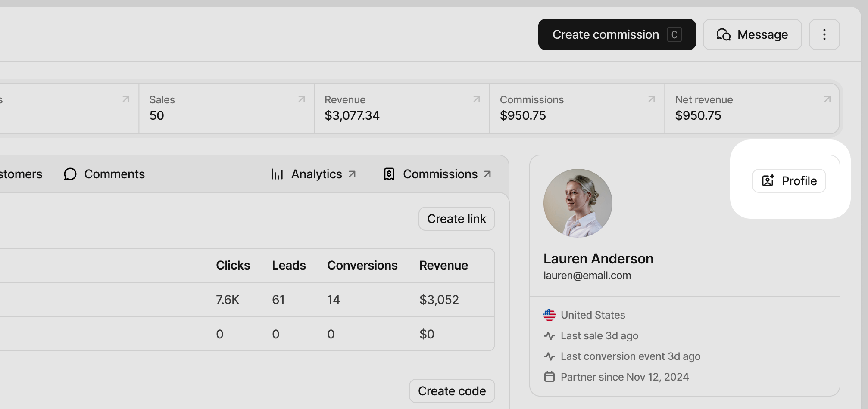Image resolution: width=868 pixels, height=409 pixels.
Task: Click the Message chat bubbles icon
Action: point(724,34)
